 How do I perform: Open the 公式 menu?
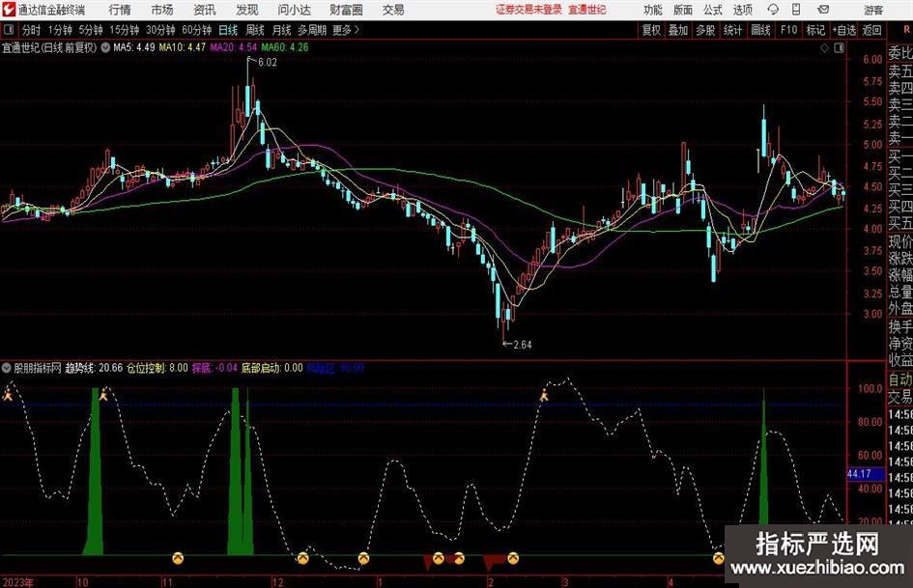tap(712, 10)
